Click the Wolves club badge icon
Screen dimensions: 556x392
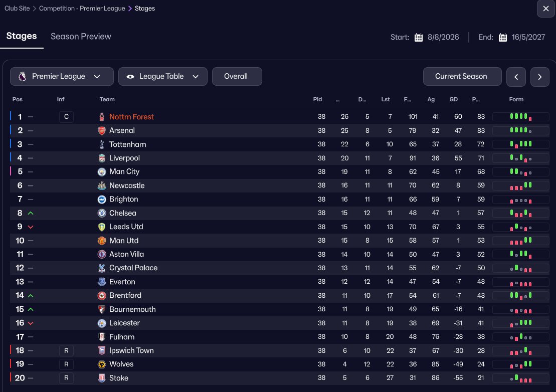tap(102, 364)
